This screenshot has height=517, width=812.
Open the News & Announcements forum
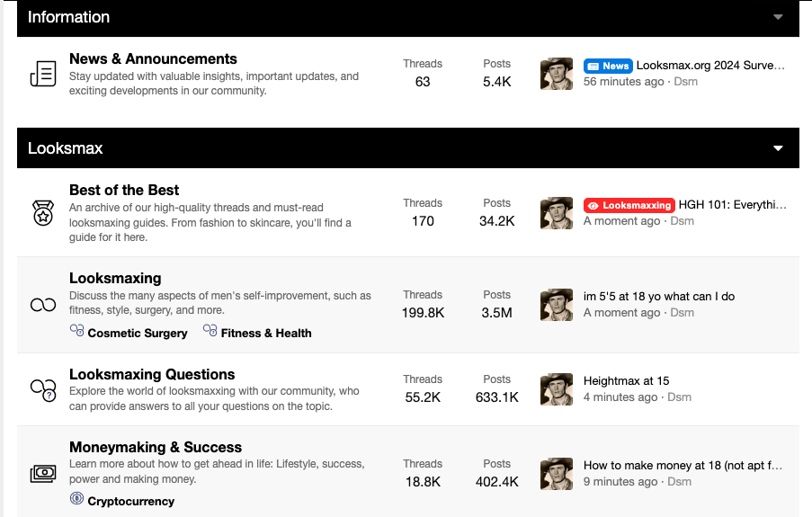pos(153,59)
